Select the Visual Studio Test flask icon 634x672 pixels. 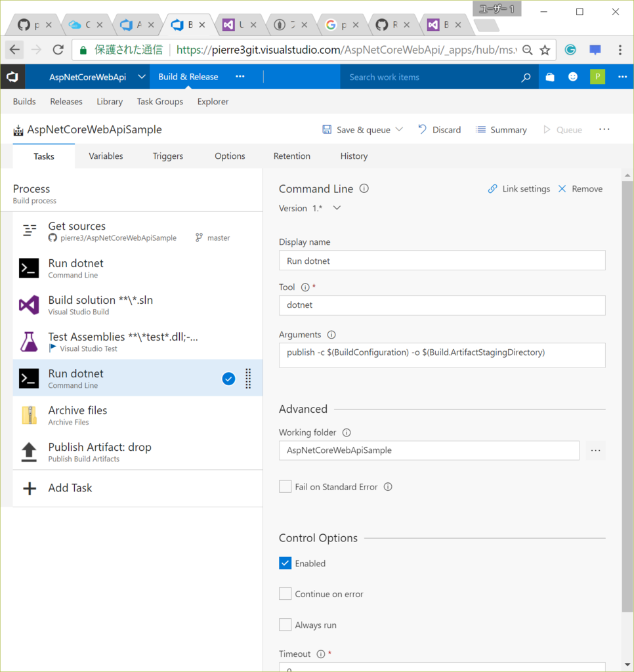point(29,341)
